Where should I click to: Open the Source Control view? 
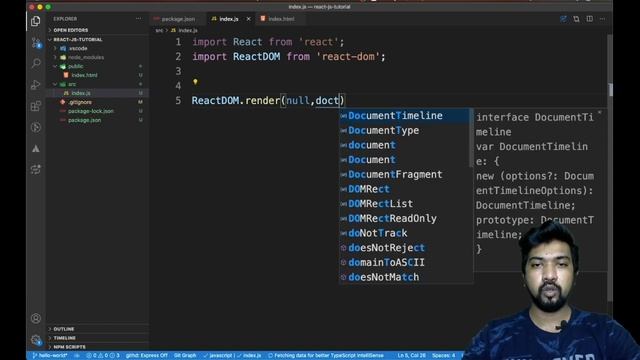point(36,42)
